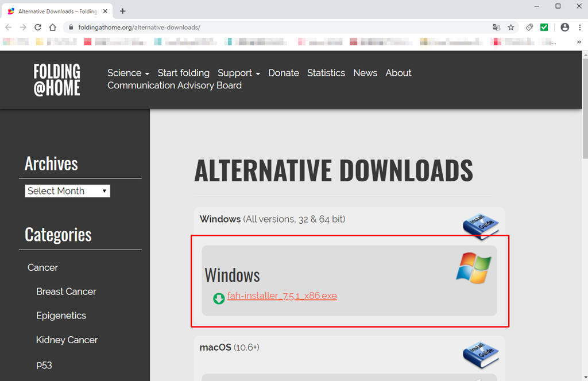Click the Windows Install Guide book icon
Viewport: 588px width, 381px height.
[x=480, y=226]
